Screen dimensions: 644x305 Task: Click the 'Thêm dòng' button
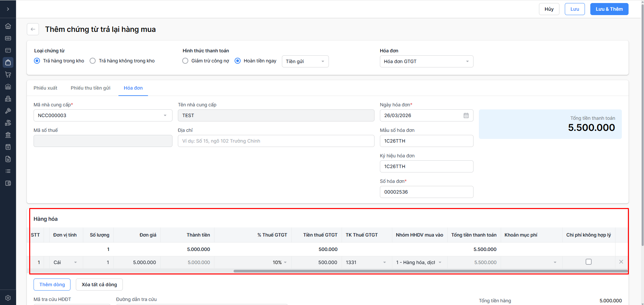pyautogui.click(x=52, y=285)
